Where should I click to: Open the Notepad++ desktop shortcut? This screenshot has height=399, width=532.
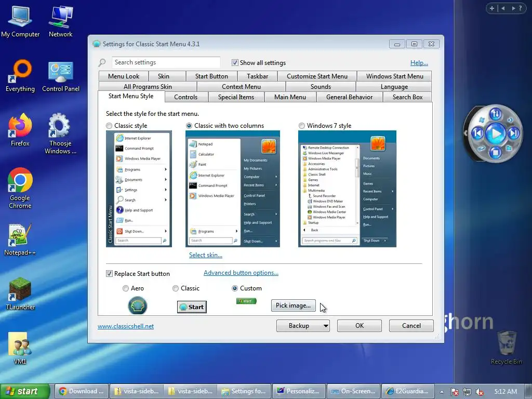tap(20, 239)
